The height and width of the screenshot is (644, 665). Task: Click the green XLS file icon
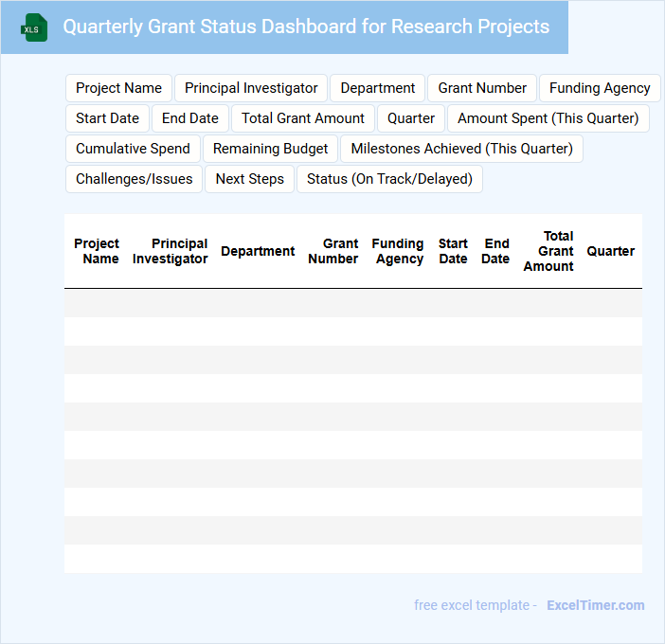pos(34,27)
